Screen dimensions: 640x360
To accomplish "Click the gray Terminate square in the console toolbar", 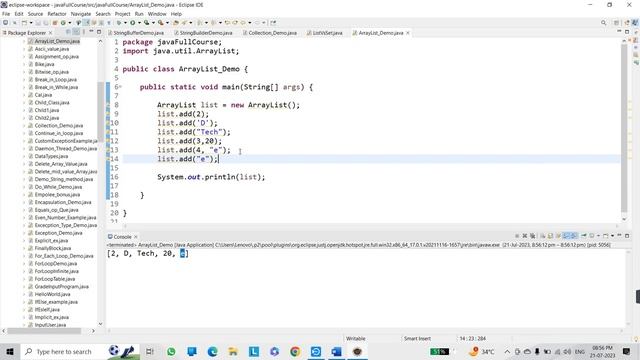I will tap(517, 236).
